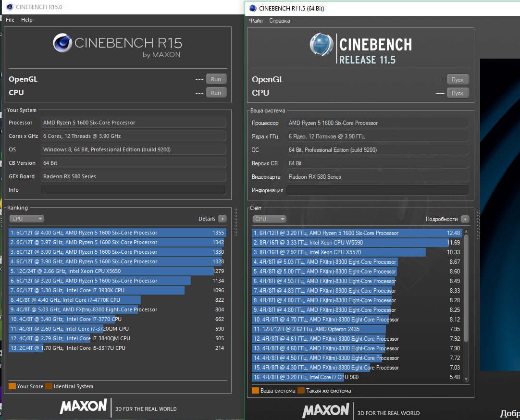Click the Cinebench R15 sphere logo
This screenshot has height=420, width=520.
(x=62, y=43)
